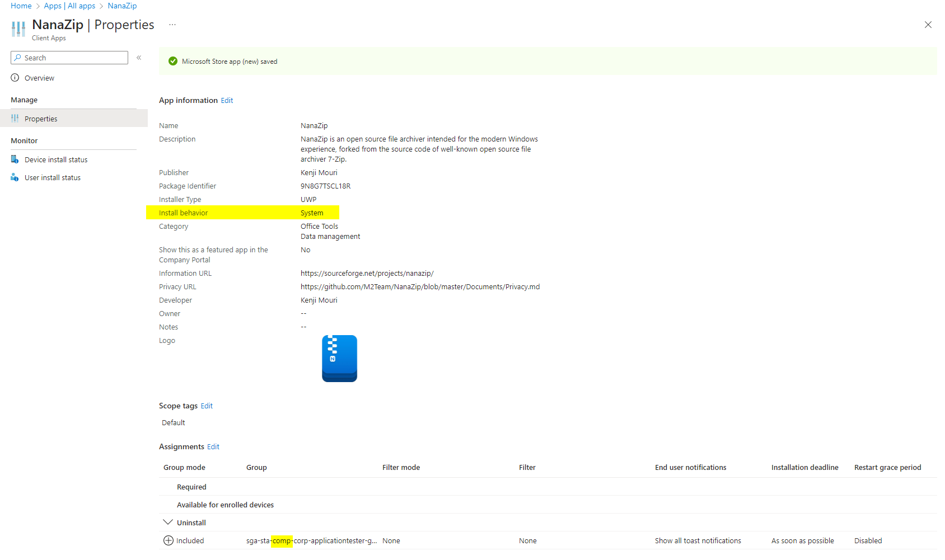The width and height of the screenshot is (945, 560).
Task: Select the Available for enrolled devices row
Action: [x=548, y=505]
